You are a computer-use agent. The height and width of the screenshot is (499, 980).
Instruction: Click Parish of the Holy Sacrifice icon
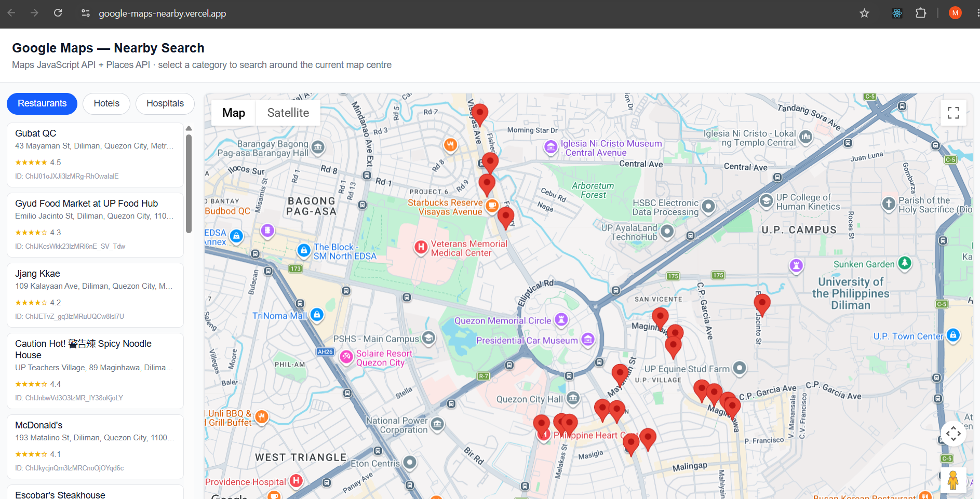pyautogui.click(x=889, y=204)
